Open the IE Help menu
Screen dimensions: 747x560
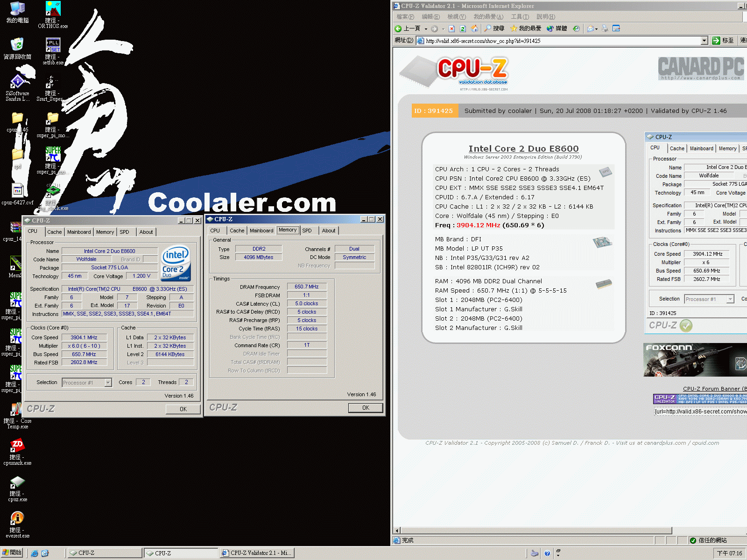(545, 17)
